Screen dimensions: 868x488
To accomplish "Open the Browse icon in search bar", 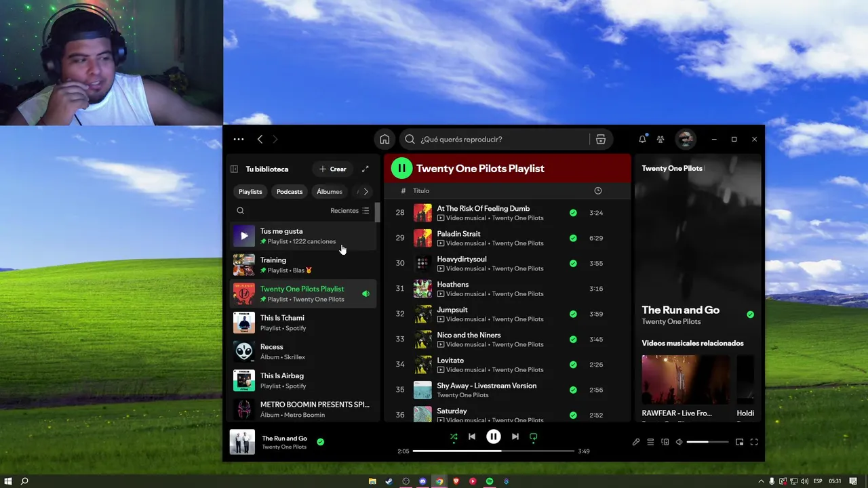I will 601,139.
